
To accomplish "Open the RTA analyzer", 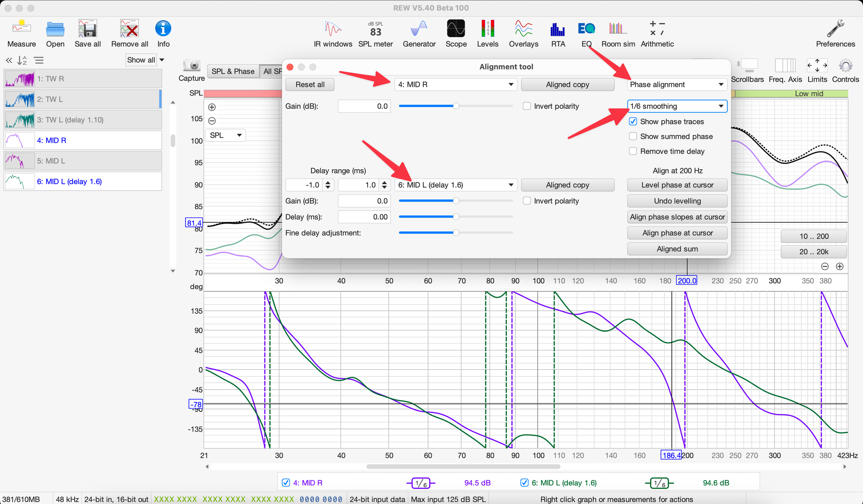I will 557,29.
